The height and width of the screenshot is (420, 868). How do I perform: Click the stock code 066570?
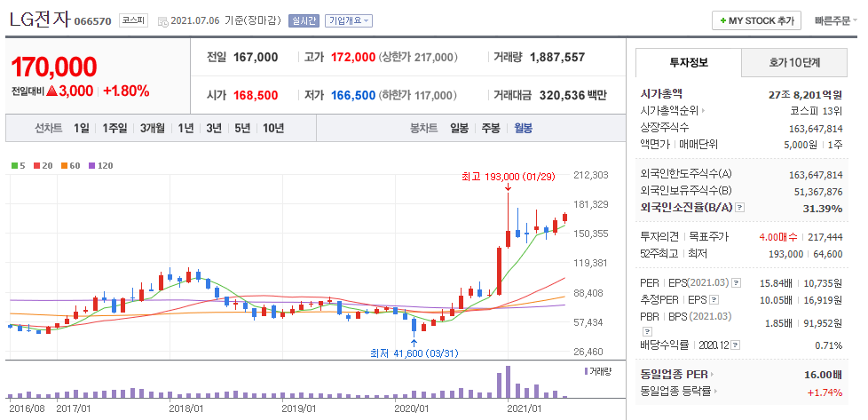92,21
